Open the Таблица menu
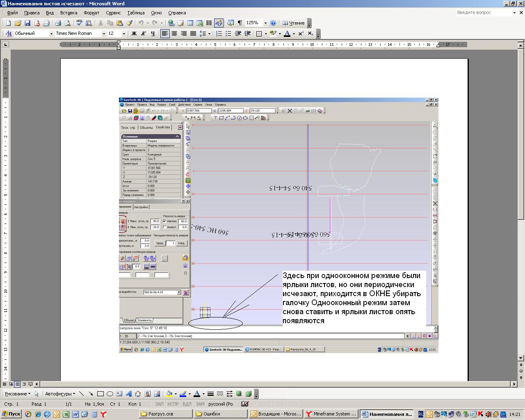 click(136, 13)
